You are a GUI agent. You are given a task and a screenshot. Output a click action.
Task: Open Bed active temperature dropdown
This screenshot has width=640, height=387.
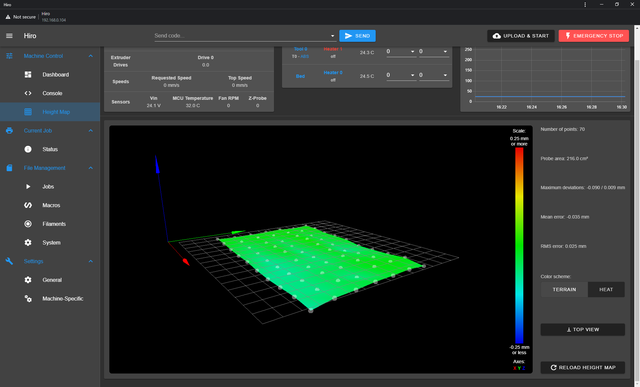click(x=412, y=75)
